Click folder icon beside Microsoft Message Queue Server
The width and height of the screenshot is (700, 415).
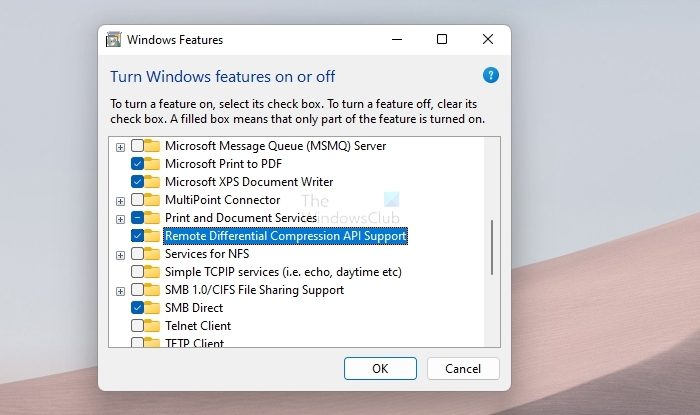coord(152,146)
